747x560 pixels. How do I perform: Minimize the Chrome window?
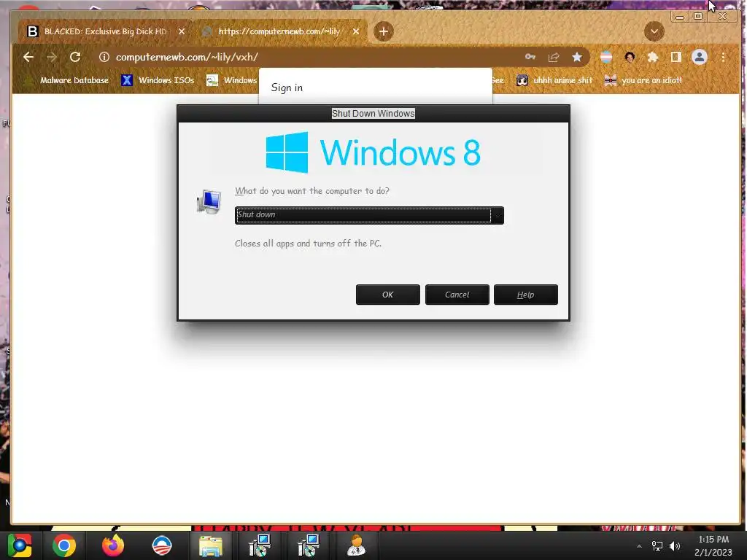coord(680,17)
